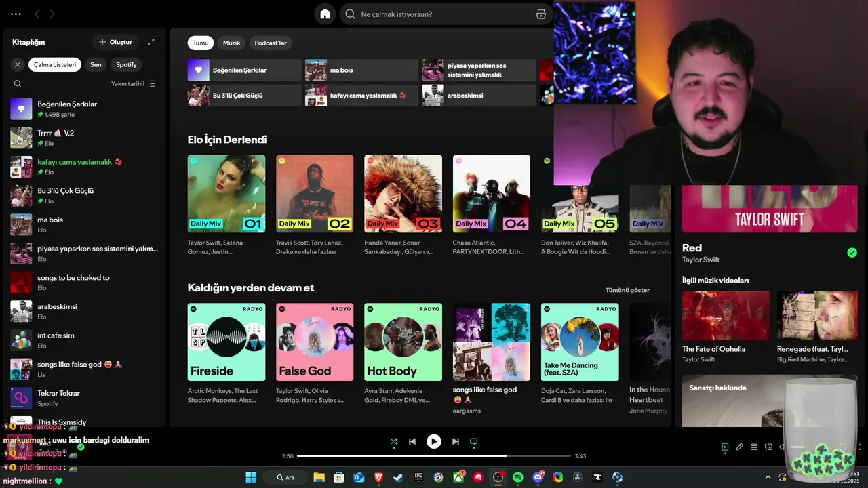
Task: Open Brave browser in the taskbar
Action: 378,477
